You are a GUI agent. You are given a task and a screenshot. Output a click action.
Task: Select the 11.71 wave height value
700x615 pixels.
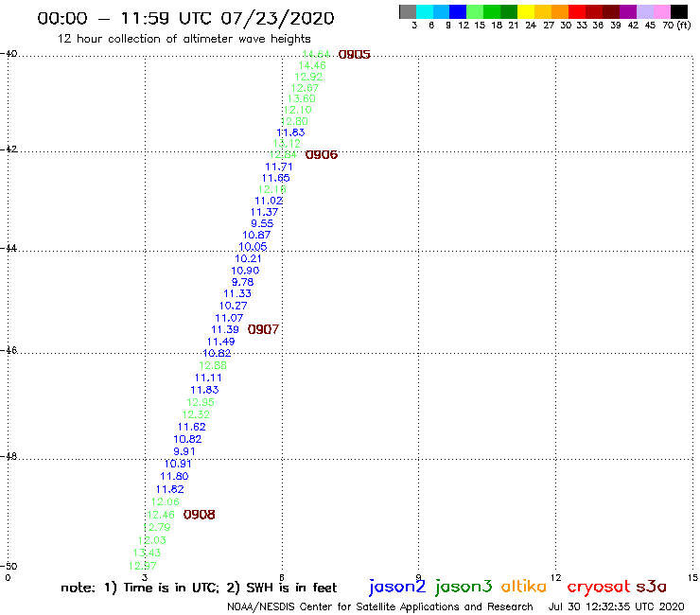pyautogui.click(x=279, y=167)
